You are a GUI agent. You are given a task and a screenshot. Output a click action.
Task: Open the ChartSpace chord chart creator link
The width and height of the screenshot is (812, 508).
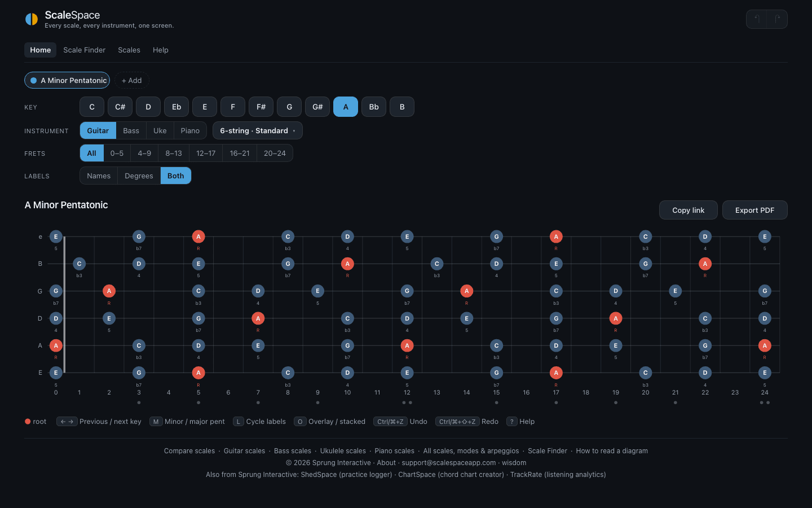451,474
